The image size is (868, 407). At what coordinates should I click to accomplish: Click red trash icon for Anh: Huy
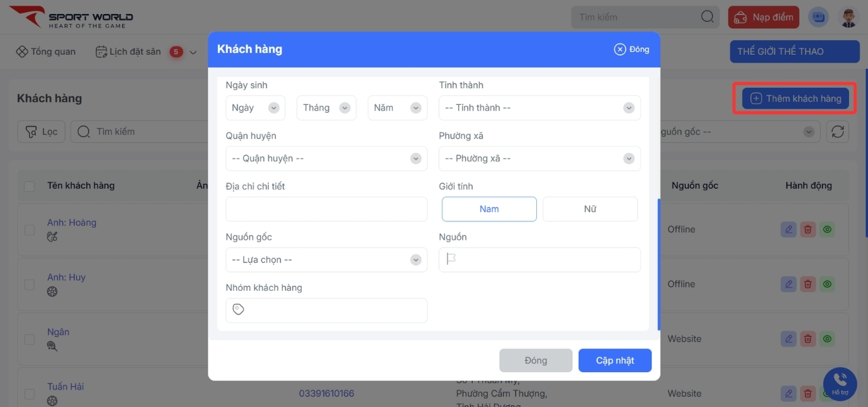[x=808, y=284]
